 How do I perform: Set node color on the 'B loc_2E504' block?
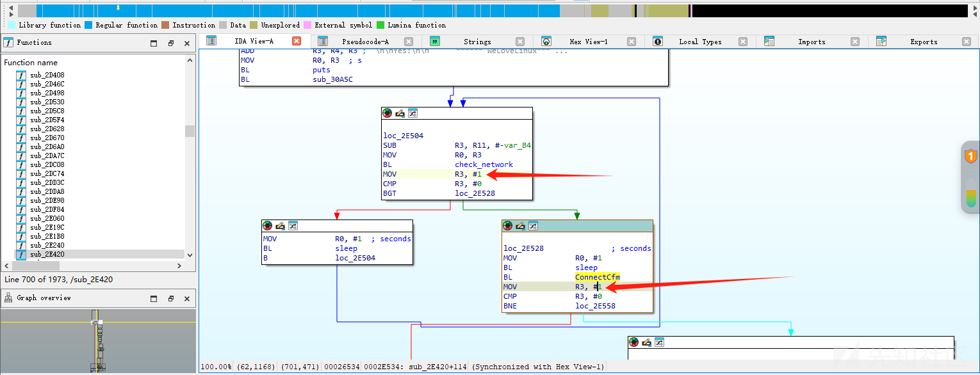pyautogui.click(x=268, y=226)
